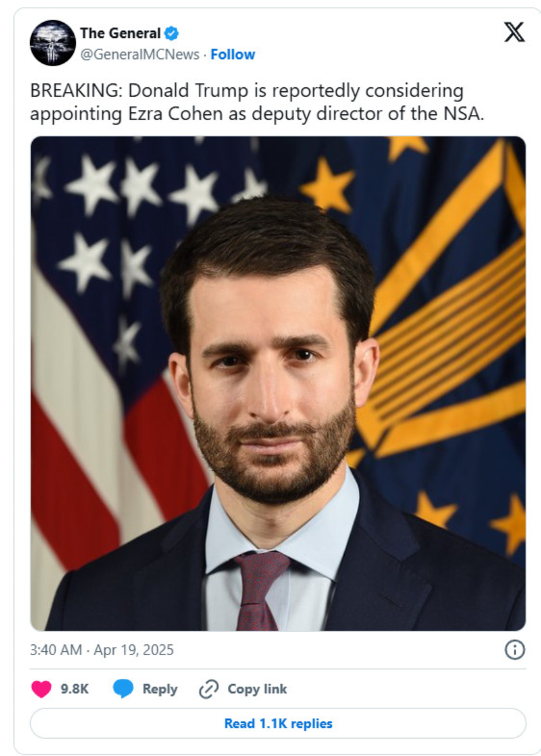Viewport: 541px width, 756px height.
Task: Click the 9.8K likes count
Action: tap(74, 689)
